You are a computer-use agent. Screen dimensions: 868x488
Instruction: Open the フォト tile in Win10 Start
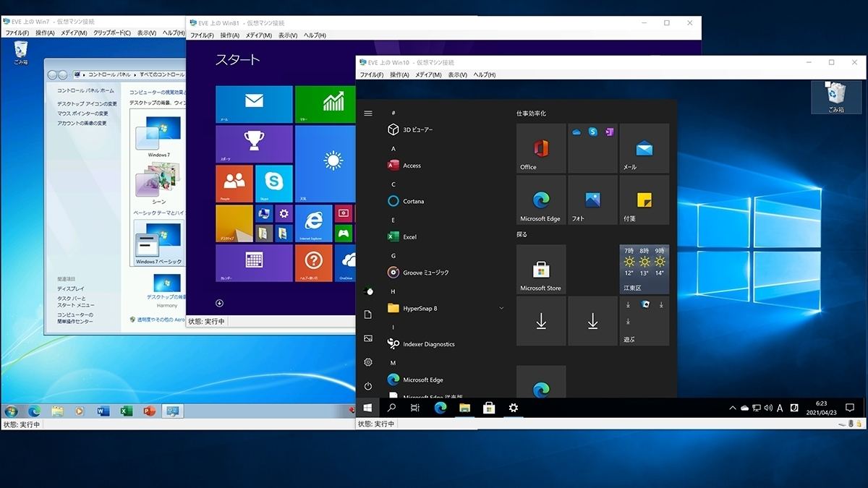[x=592, y=200]
